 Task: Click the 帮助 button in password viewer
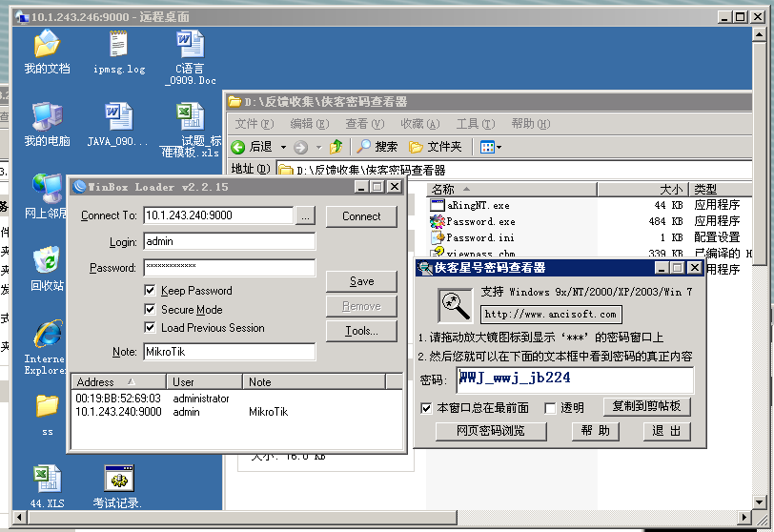[596, 430]
